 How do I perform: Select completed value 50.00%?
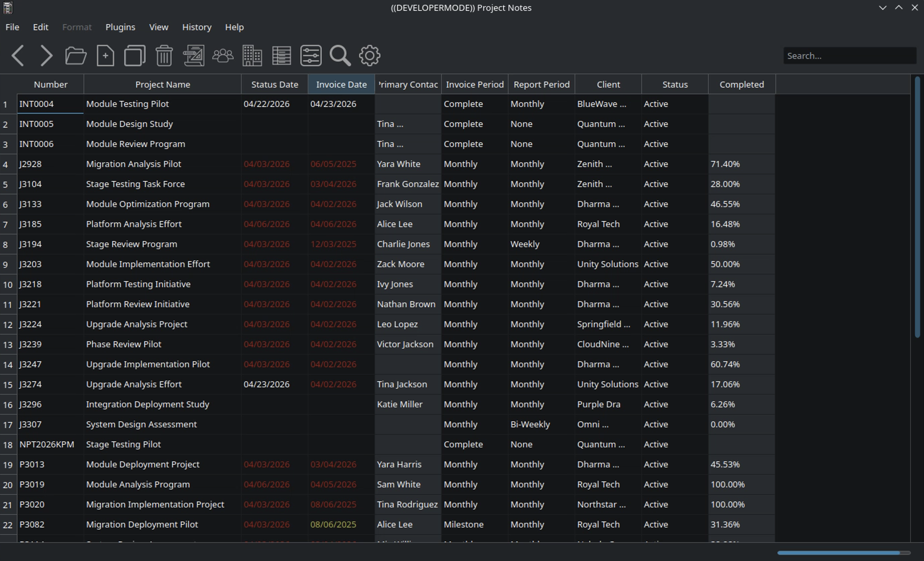(742, 264)
